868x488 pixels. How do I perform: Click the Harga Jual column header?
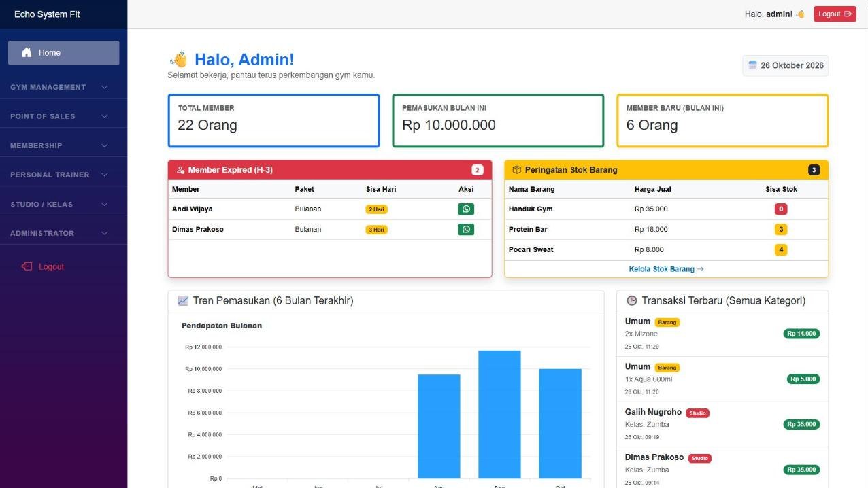coord(653,189)
